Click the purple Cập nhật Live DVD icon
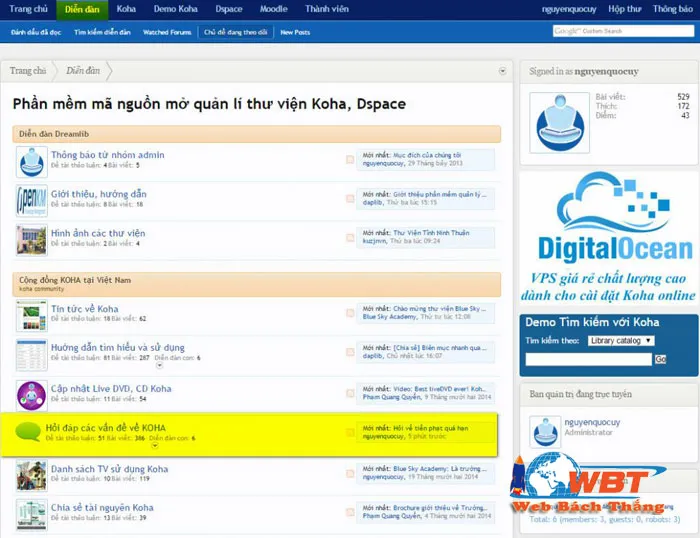This screenshot has height=538, width=700. [31, 394]
